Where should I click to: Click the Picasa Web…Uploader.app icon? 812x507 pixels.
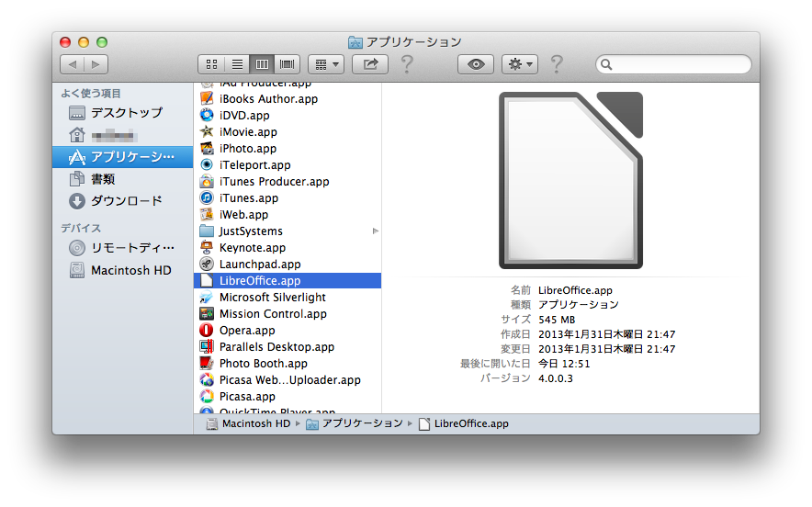click(x=207, y=380)
